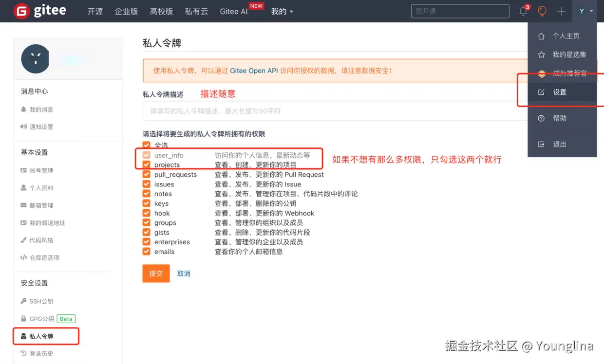Click the envelope icon beside 邮箱管理
Image resolution: width=604 pixels, height=364 pixels.
[x=23, y=205]
